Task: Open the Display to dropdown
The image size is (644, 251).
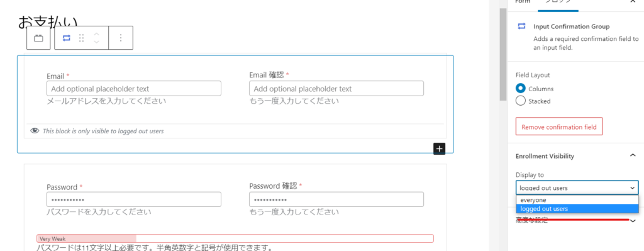Action: tap(577, 187)
